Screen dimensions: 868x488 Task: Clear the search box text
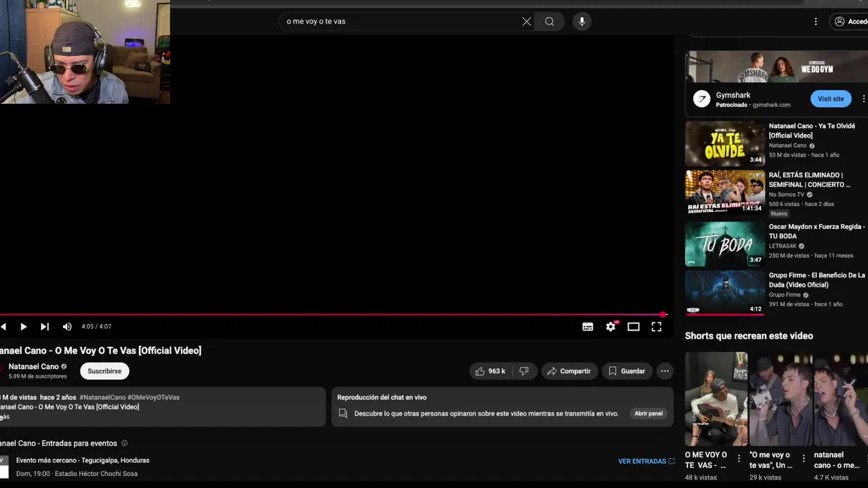526,21
